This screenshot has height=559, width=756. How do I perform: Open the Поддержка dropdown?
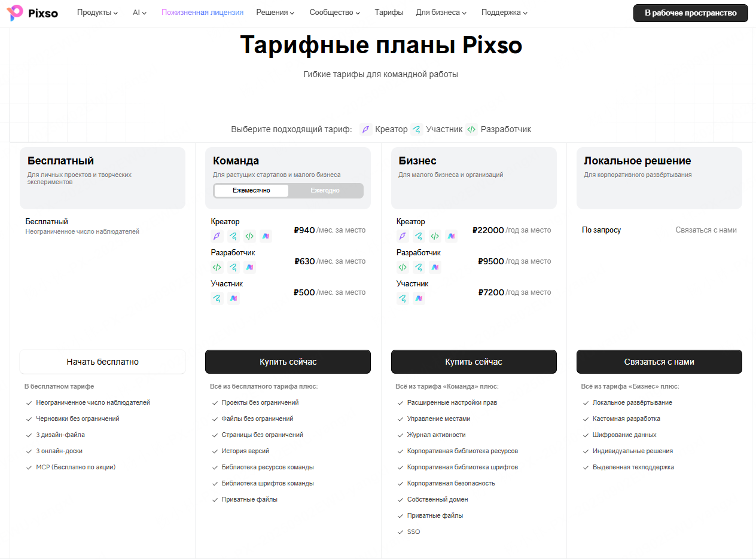(x=505, y=13)
